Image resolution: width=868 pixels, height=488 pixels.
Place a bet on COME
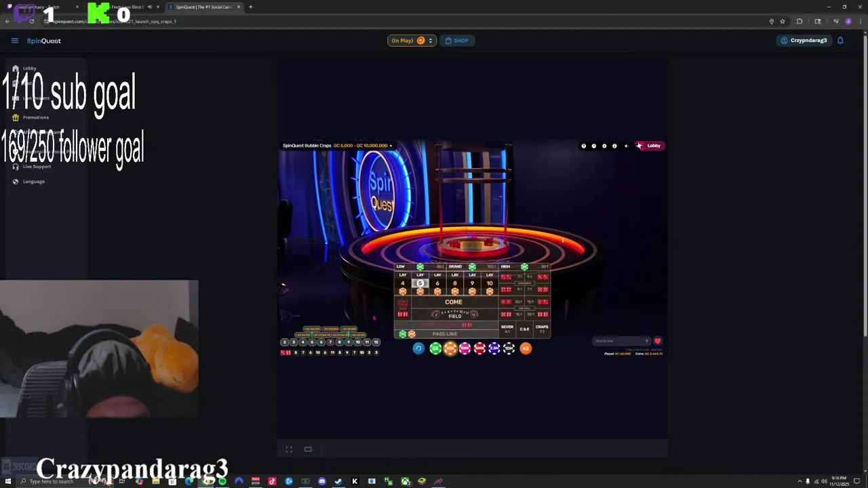tap(455, 302)
